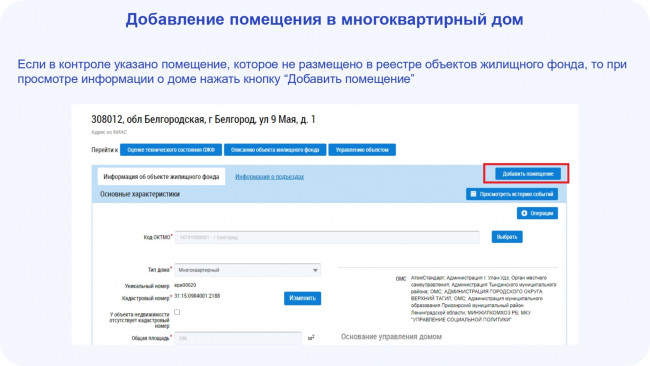Click "Изменить" beside cadastral number
Screen dimensions: 650x366
coord(302,298)
